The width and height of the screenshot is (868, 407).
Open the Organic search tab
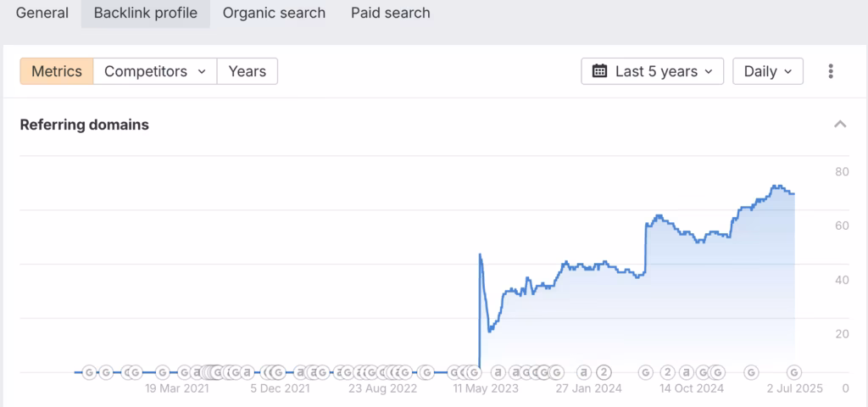(x=274, y=14)
